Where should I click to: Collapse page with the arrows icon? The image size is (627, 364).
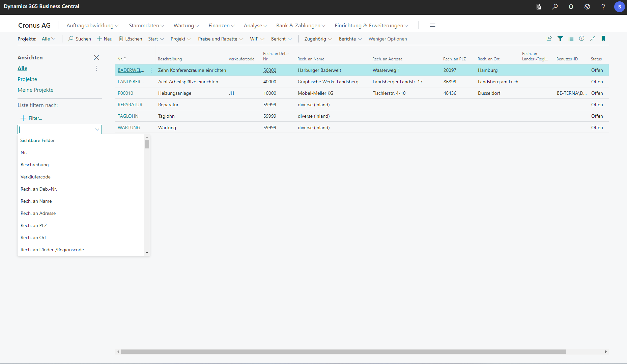coord(593,38)
